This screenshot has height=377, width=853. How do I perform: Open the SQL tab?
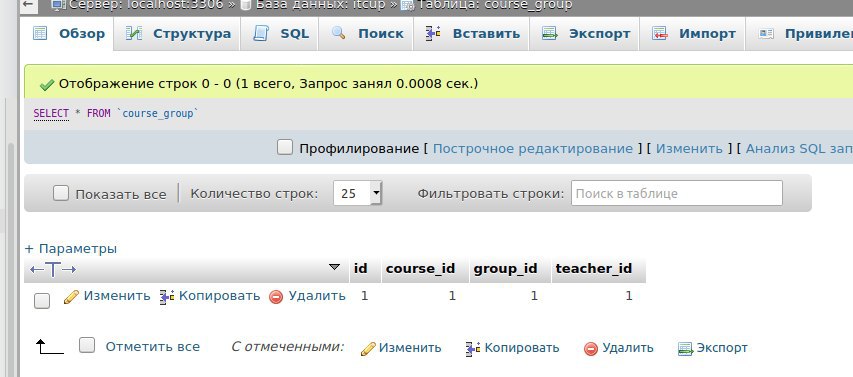click(280, 34)
